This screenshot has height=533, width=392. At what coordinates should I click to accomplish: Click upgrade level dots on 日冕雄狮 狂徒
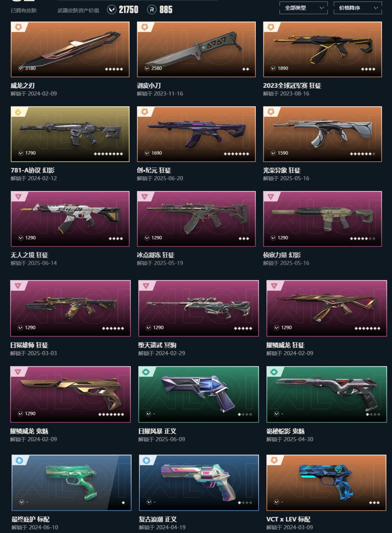pyautogui.click(x=113, y=328)
